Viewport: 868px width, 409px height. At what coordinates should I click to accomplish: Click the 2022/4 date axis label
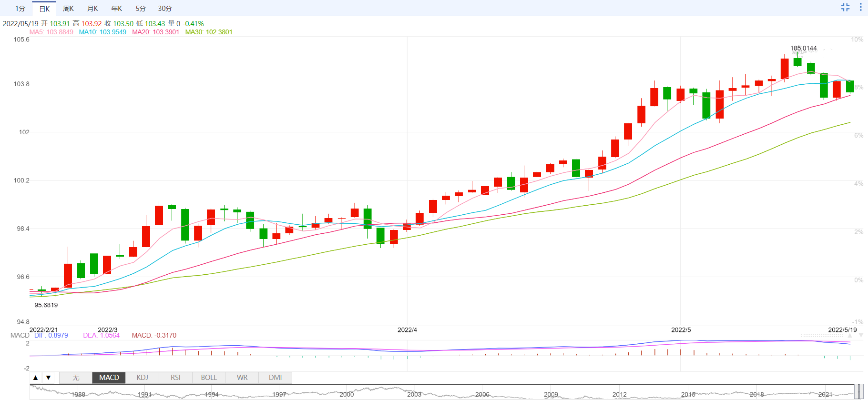tap(407, 329)
